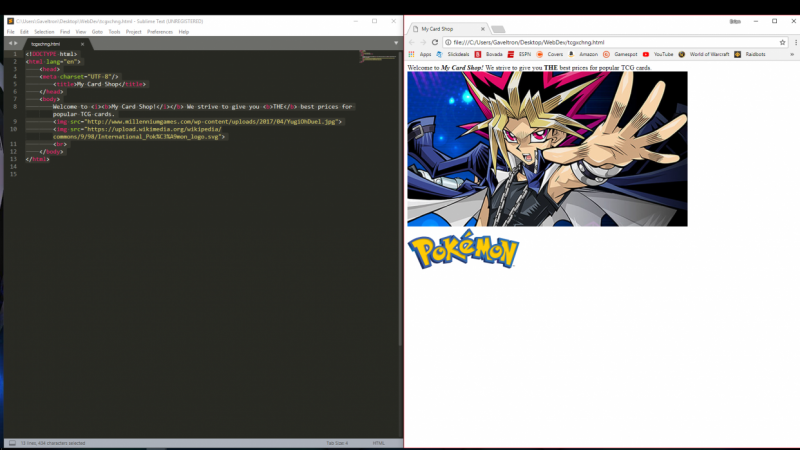
Task: Open the Help menu in Sublime Text
Action: coord(184,32)
